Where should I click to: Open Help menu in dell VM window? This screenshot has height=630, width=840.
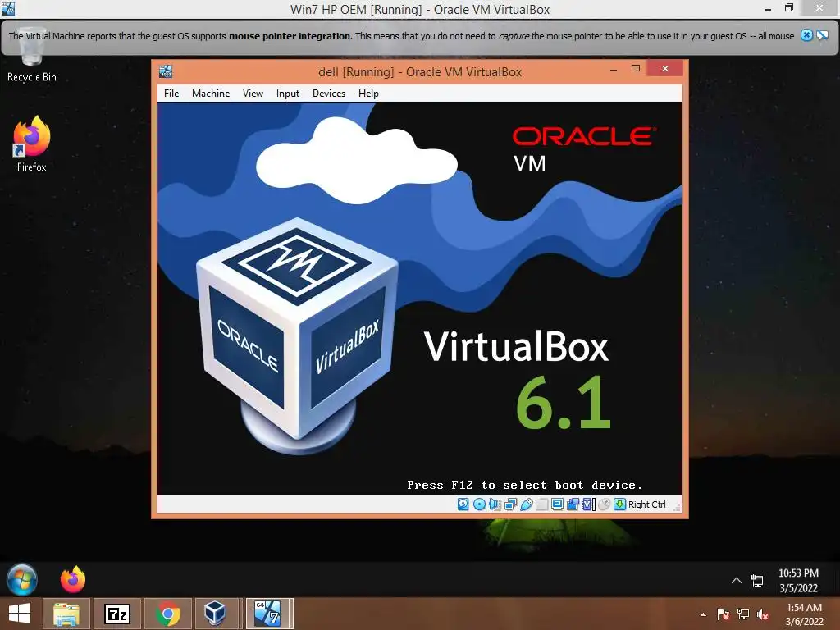click(x=368, y=94)
